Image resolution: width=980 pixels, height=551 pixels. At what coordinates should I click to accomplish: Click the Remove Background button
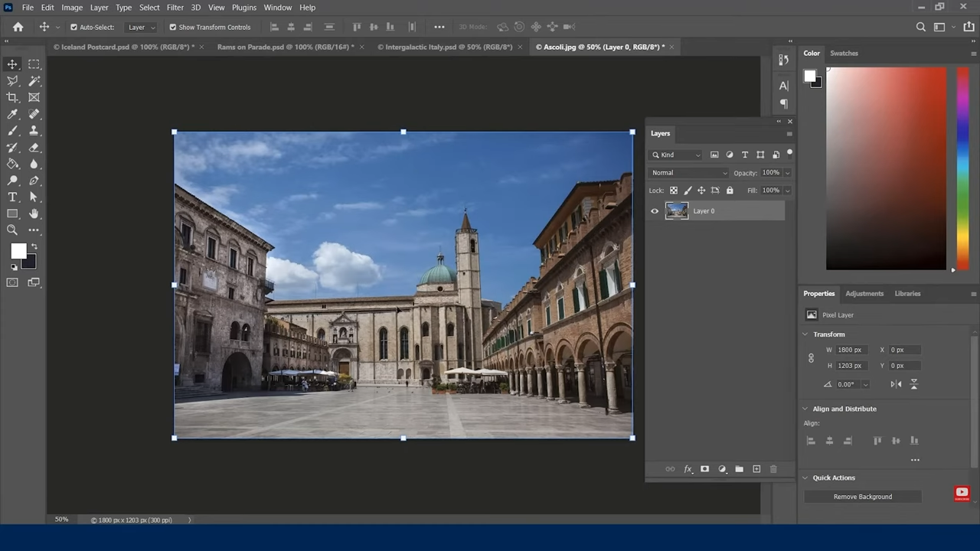tap(862, 497)
